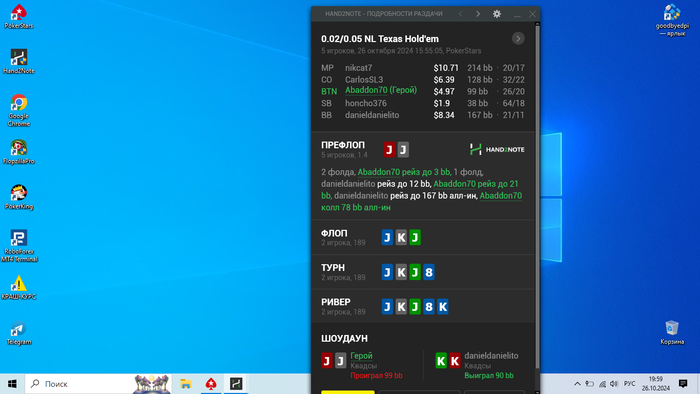The width and height of the screenshot is (700, 394).
Task: Select player nikcat7 in the MP row
Action: (x=358, y=68)
